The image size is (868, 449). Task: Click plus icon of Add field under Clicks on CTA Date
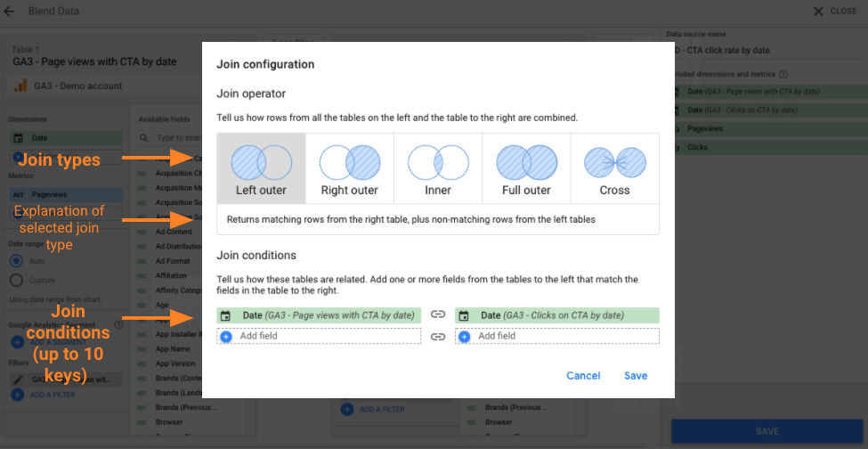tap(464, 336)
